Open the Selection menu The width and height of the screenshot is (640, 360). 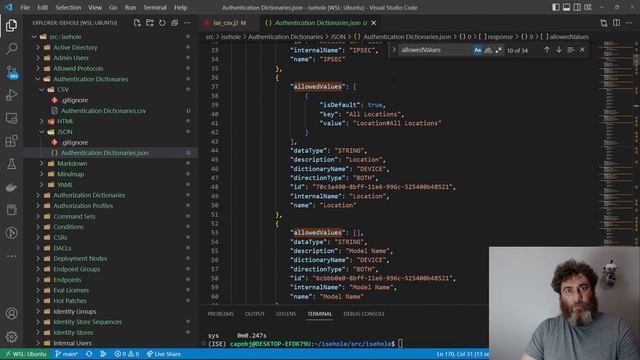(68, 7)
